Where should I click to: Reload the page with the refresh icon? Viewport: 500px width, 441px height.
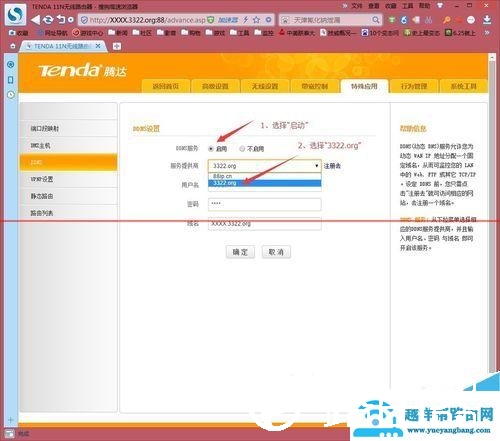[48, 20]
